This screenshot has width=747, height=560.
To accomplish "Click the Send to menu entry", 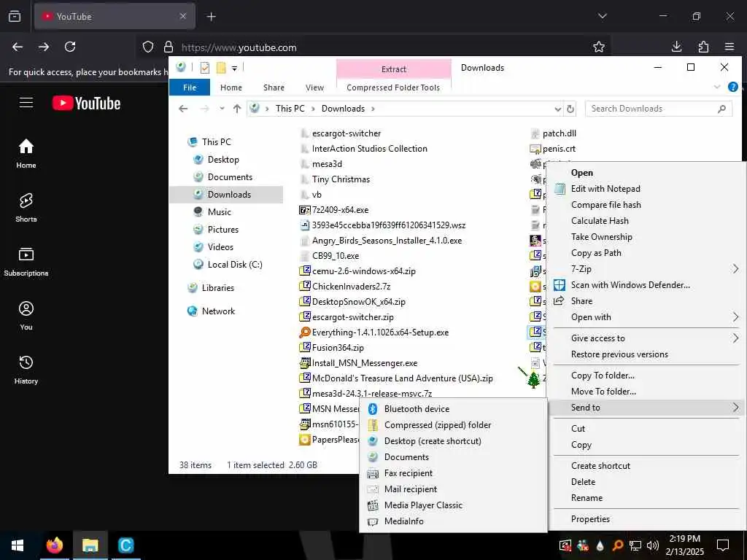I will 646,407.
